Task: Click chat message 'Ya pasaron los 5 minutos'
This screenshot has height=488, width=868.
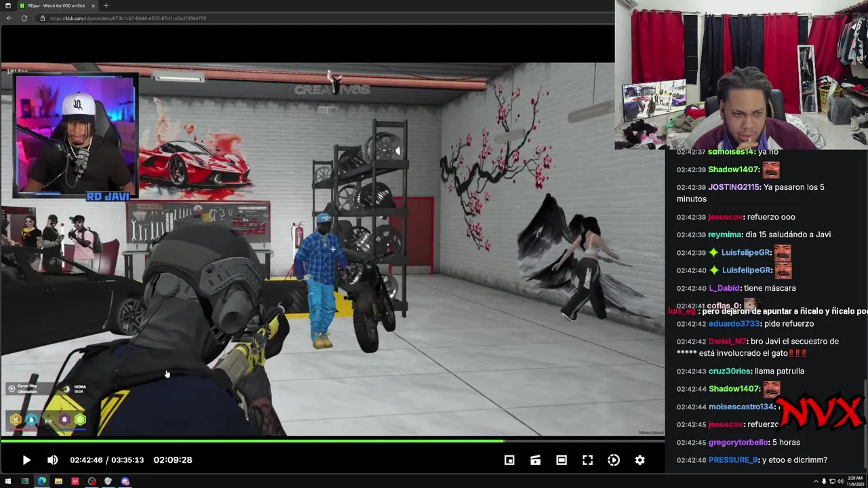Action: (750, 193)
